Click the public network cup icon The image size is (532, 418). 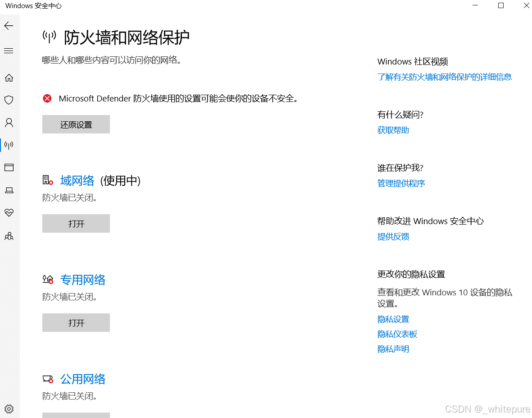click(48, 379)
